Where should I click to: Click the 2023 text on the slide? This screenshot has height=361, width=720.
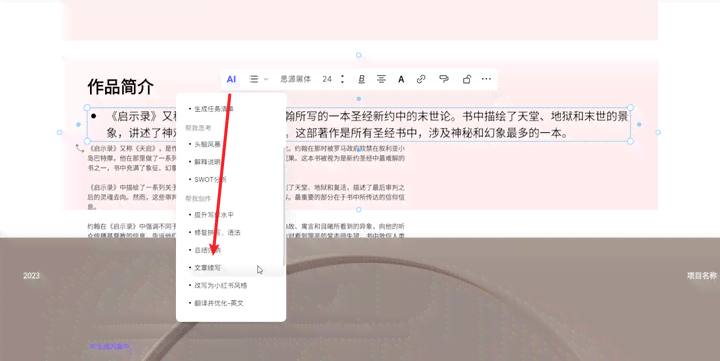31,276
